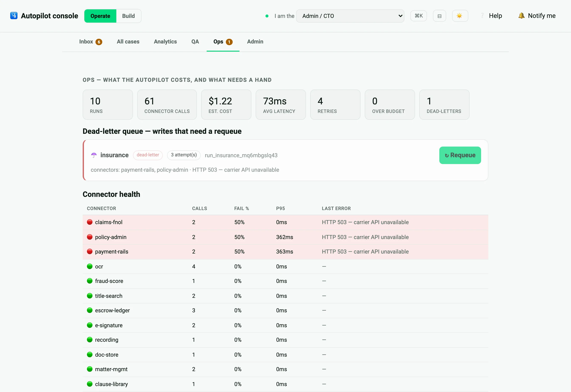Click the green status dot for doc-store
Viewport: 571px width, 392px height.
point(90,355)
